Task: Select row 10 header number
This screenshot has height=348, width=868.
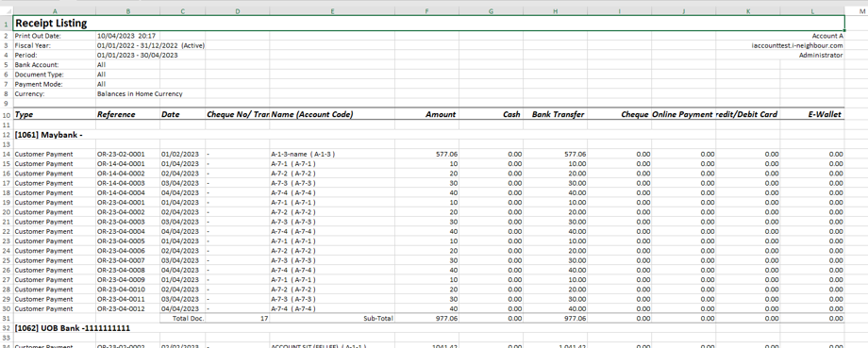Action: (x=6, y=115)
